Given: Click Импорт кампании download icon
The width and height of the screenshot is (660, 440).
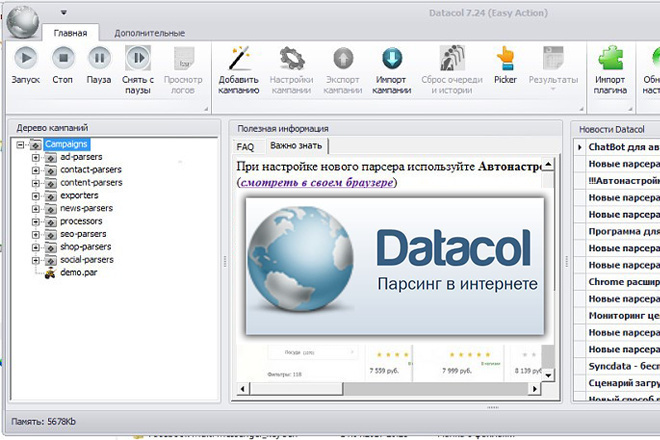Looking at the screenshot, I should point(392,70).
